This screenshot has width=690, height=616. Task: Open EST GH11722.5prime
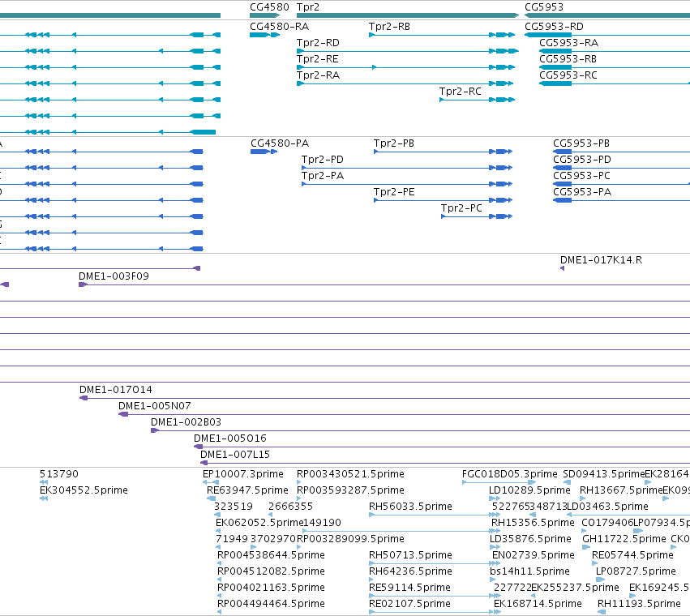pyautogui.click(x=624, y=540)
